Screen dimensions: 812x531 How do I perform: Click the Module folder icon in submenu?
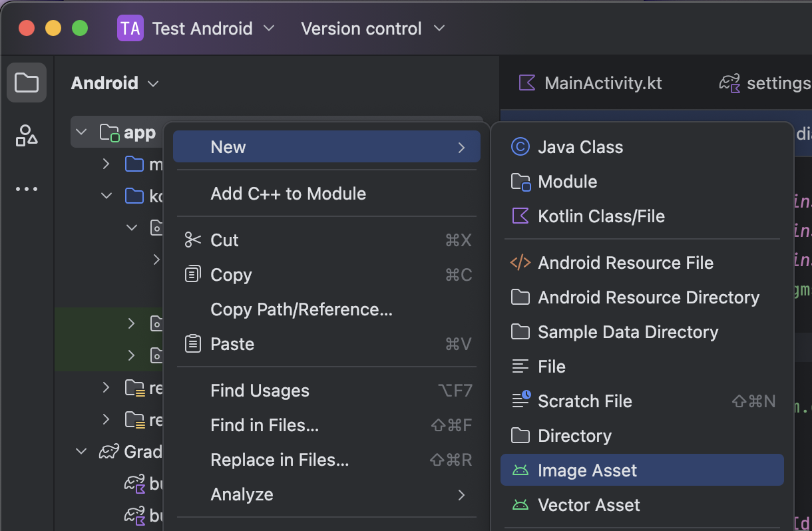520,182
